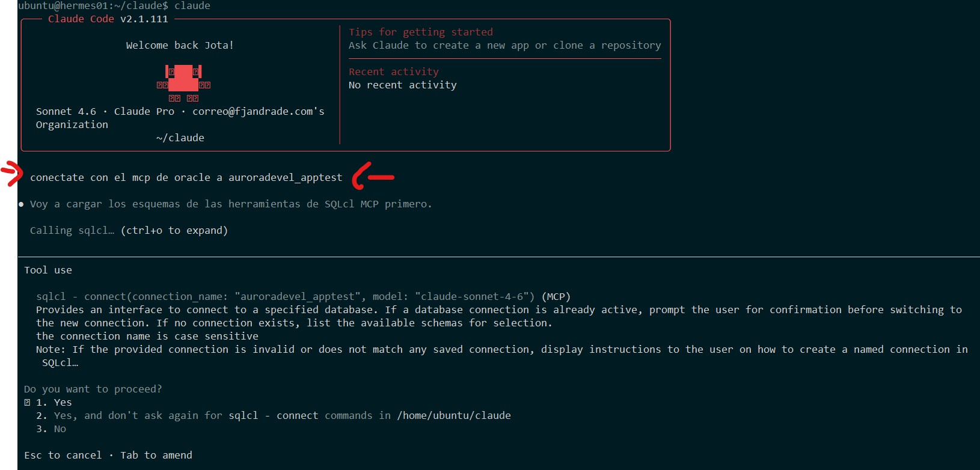Click the 'Claude Code' title text

point(81,19)
